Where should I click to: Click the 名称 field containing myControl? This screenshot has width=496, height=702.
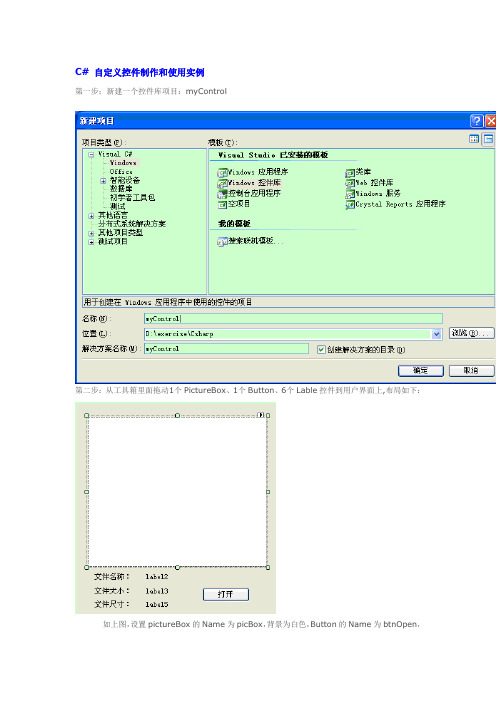click(293, 319)
